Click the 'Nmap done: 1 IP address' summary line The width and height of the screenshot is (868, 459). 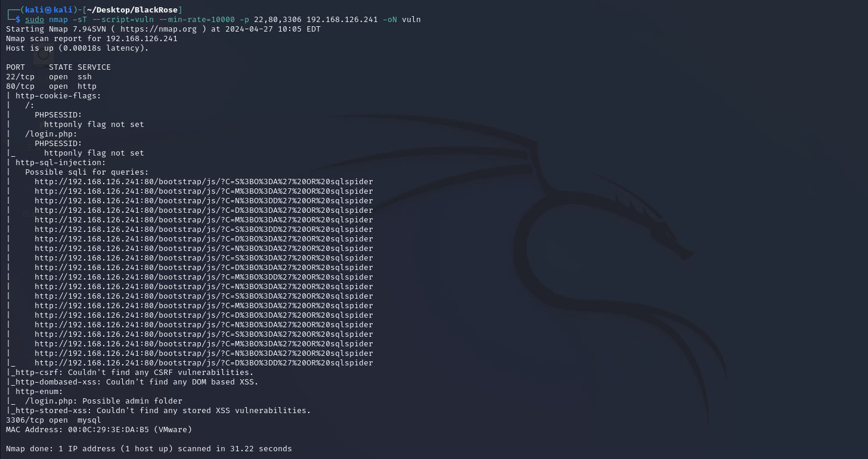pos(149,448)
